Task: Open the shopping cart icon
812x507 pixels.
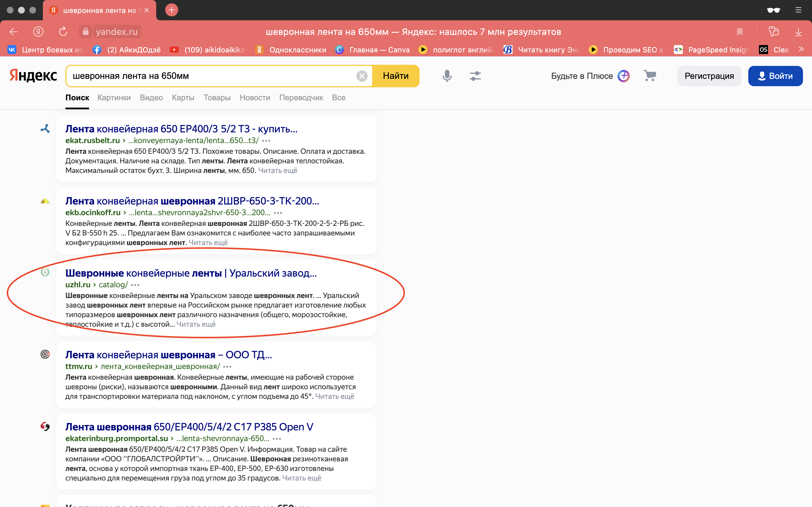Action: tap(650, 76)
